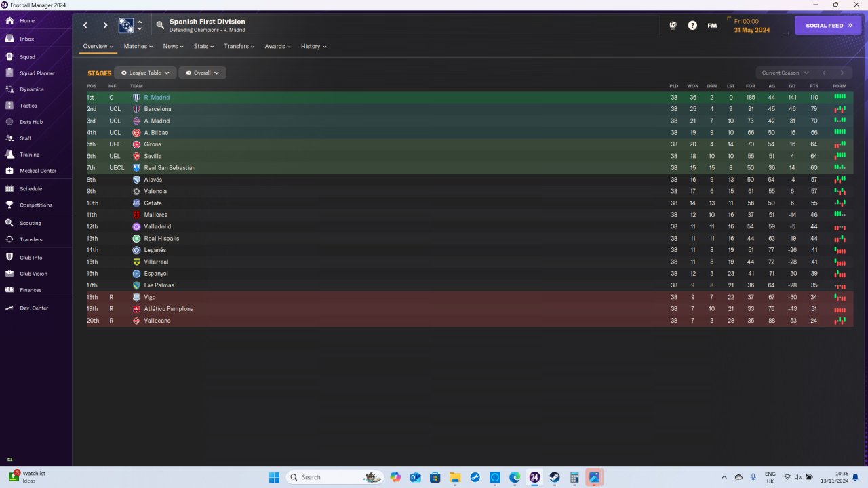Viewport: 868px width, 488px height.
Task: Open the Steam taskbar icon
Action: point(555,477)
